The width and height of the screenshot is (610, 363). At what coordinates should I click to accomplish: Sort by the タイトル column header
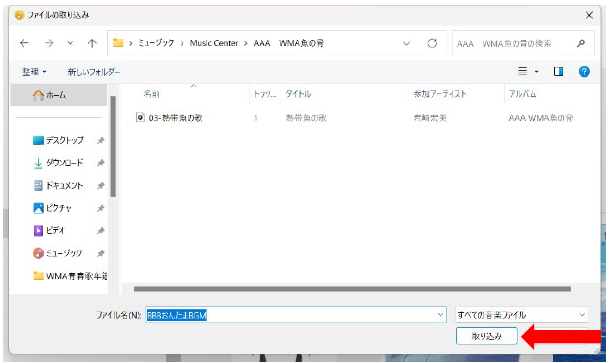coord(298,94)
